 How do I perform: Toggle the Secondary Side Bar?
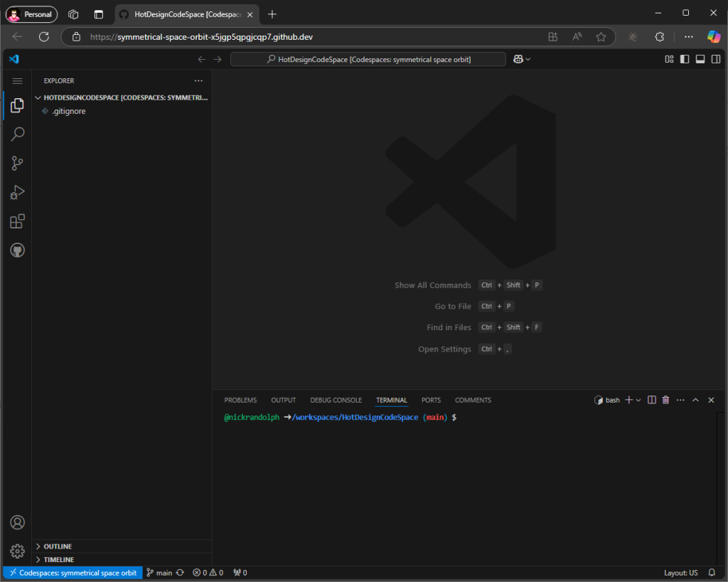716,59
